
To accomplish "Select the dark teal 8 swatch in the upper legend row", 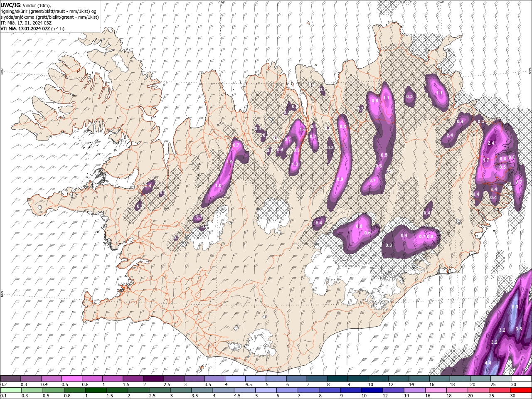I will [337, 379].
